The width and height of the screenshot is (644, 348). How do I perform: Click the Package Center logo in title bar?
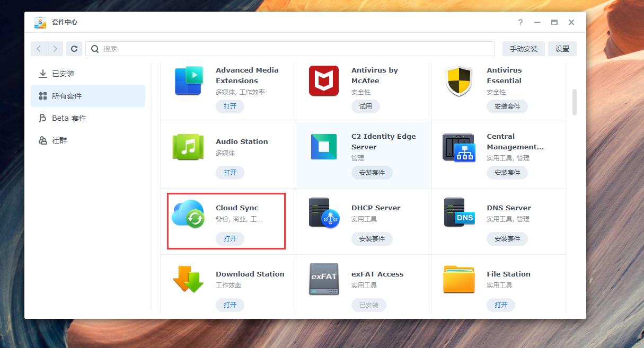pyautogui.click(x=40, y=22)
